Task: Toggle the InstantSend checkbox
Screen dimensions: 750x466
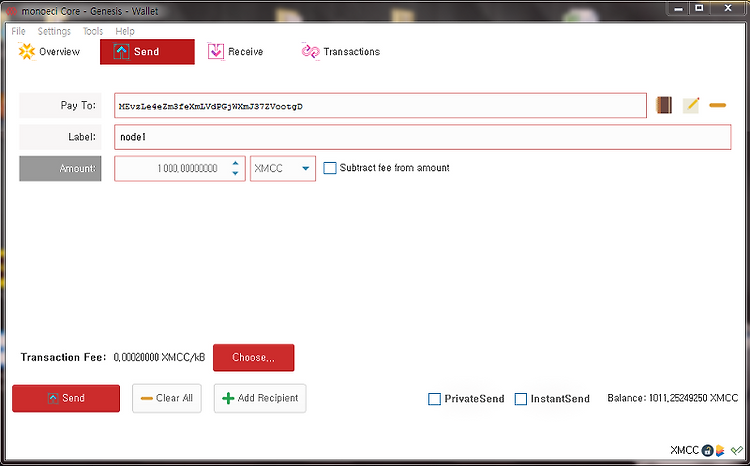Action: [521, 399]
